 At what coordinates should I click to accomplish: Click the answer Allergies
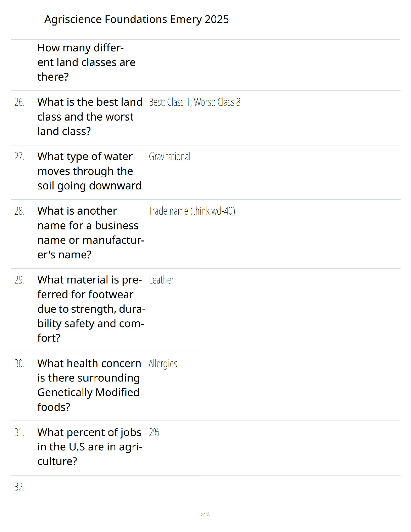[x=163, y=364]
